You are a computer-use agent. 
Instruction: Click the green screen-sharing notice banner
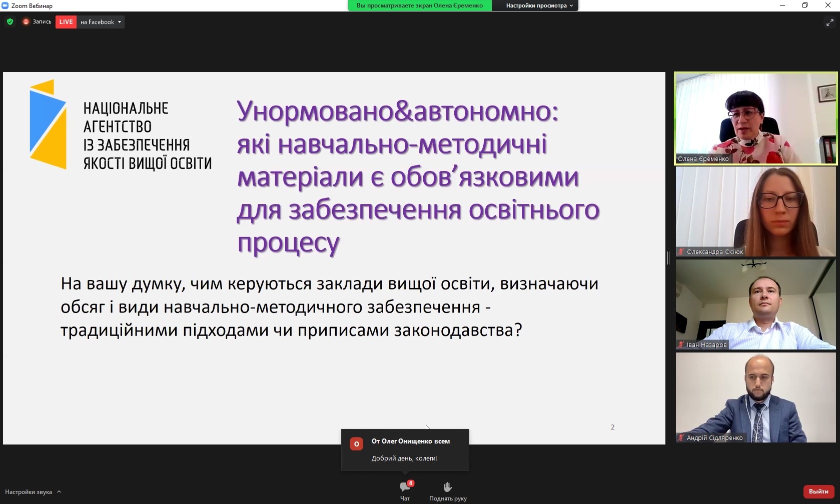419,5
